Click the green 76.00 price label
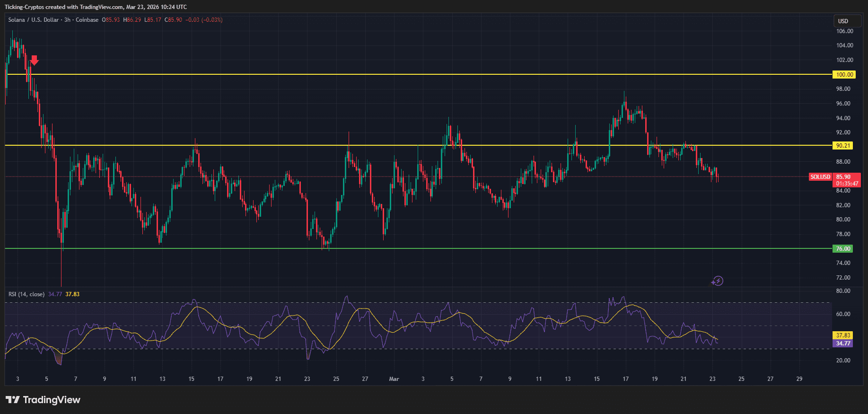 [843, 248]
